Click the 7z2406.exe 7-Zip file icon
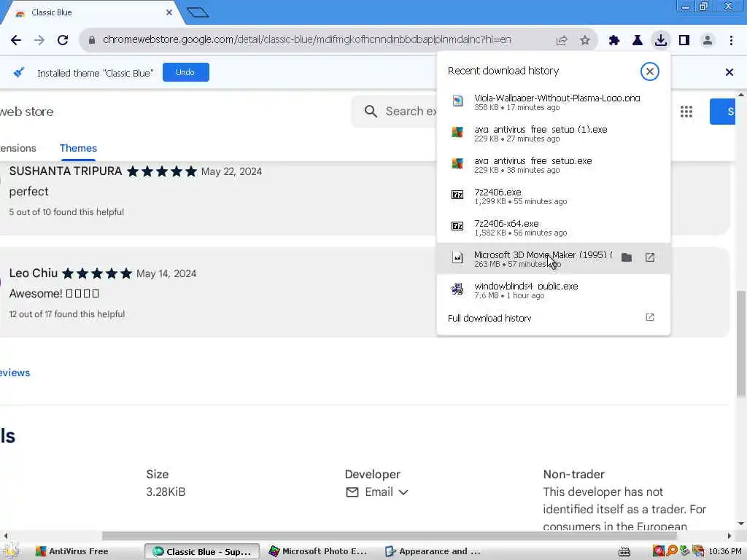The width and height of the screenshot is (747, 560). pyautogui.click(x=457, y=195)
